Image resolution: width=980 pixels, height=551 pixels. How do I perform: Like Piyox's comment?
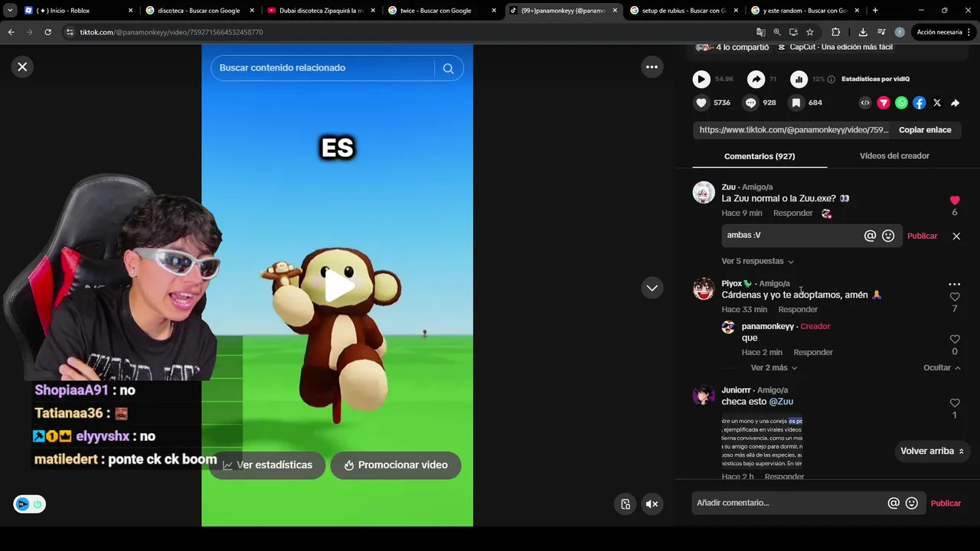click(955, 297)
